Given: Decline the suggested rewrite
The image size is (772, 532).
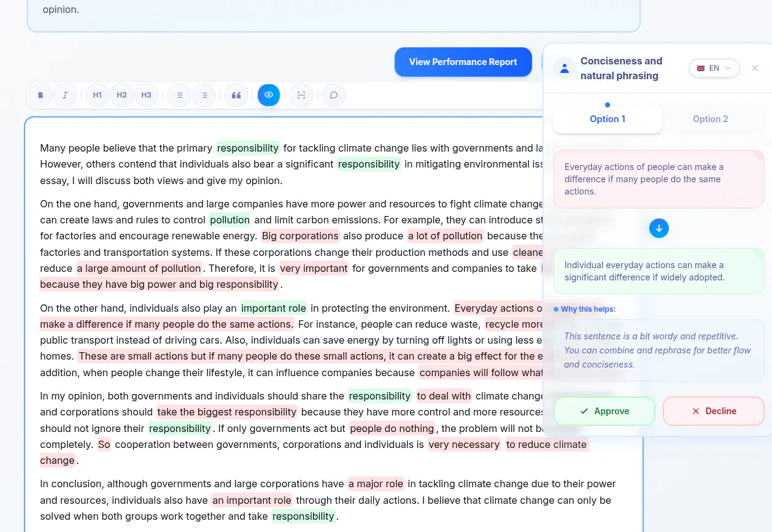Looking at the screenshot, I should (714, 411).
